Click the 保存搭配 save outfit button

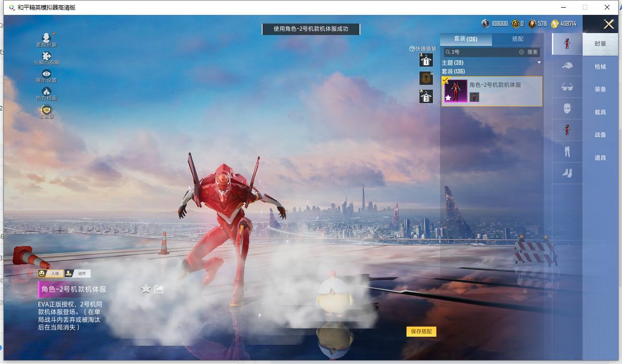421,331
